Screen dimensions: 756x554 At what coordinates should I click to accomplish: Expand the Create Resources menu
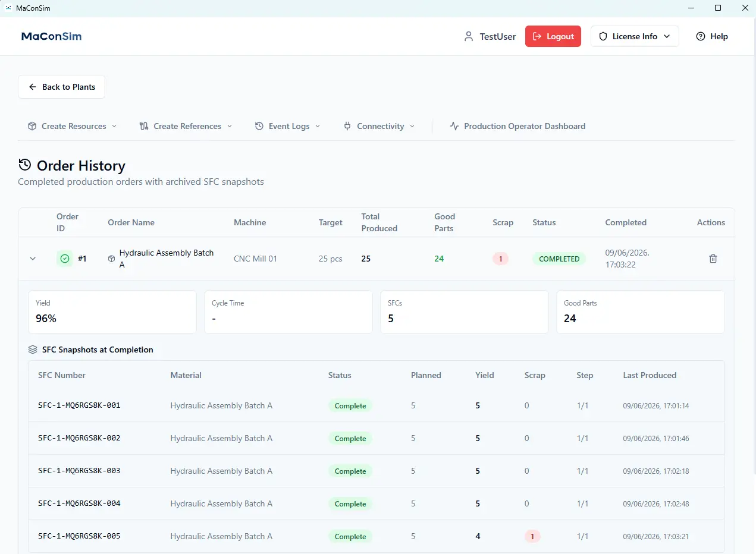[x=73, y=126]
